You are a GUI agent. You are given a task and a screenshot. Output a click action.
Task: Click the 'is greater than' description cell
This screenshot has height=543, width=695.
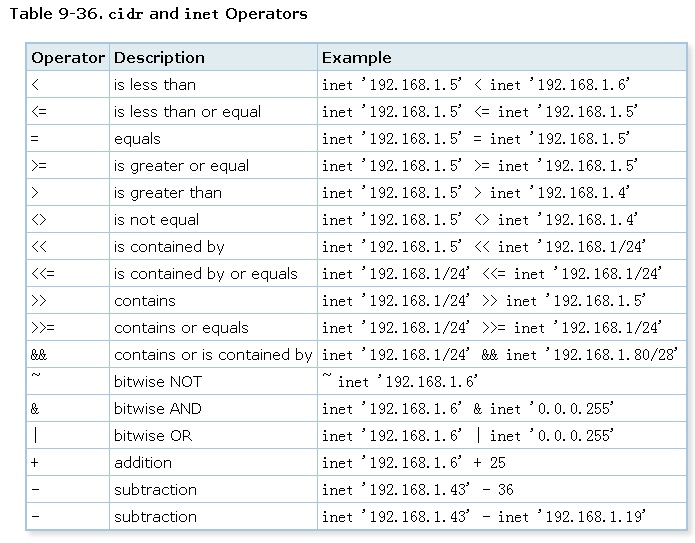click(168, 193)
